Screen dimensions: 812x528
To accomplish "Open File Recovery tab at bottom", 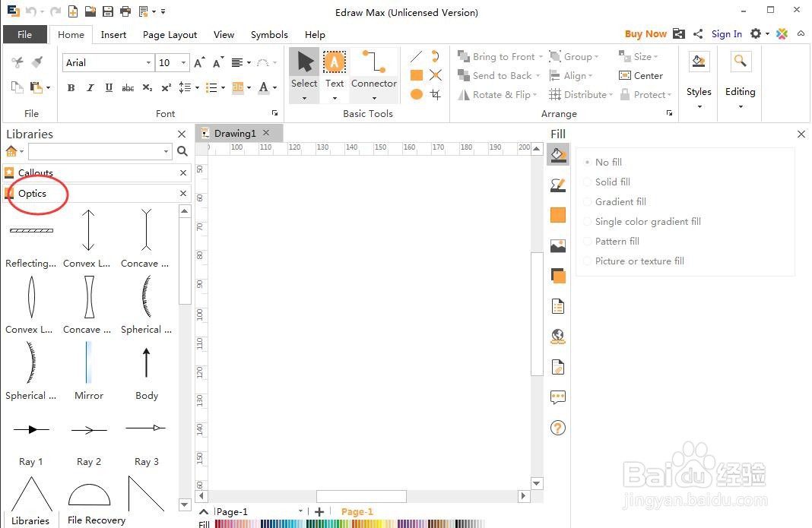I will point(97,520).
